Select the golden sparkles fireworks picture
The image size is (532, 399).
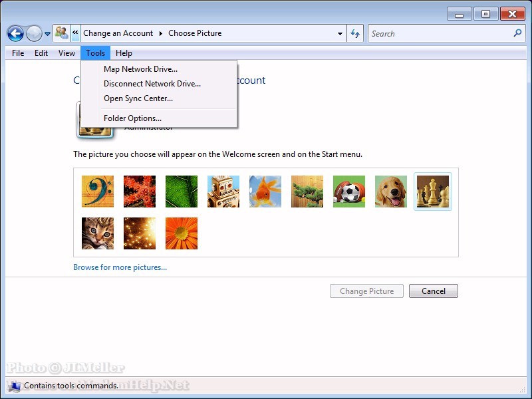pyautogui.click(x=140, y=233)
